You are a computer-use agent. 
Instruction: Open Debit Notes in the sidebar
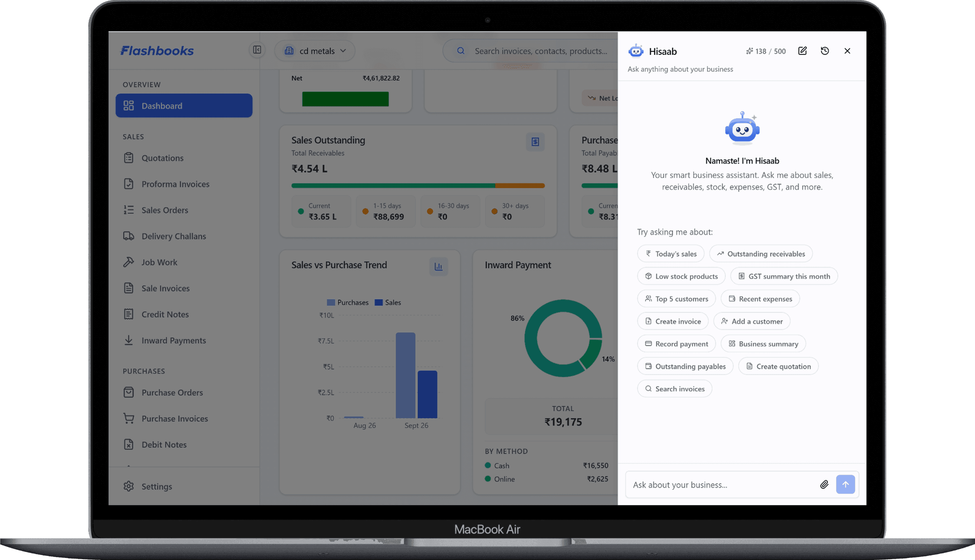point(184,444)
